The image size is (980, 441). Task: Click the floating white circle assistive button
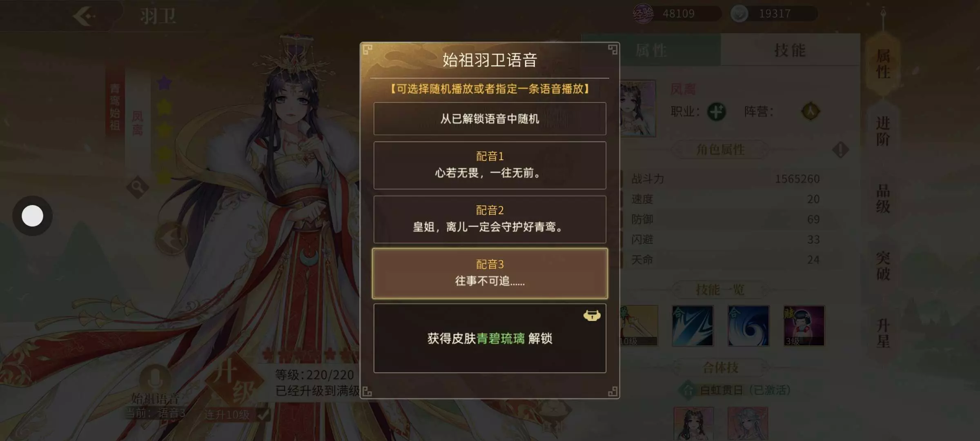(x=32, y=216)
